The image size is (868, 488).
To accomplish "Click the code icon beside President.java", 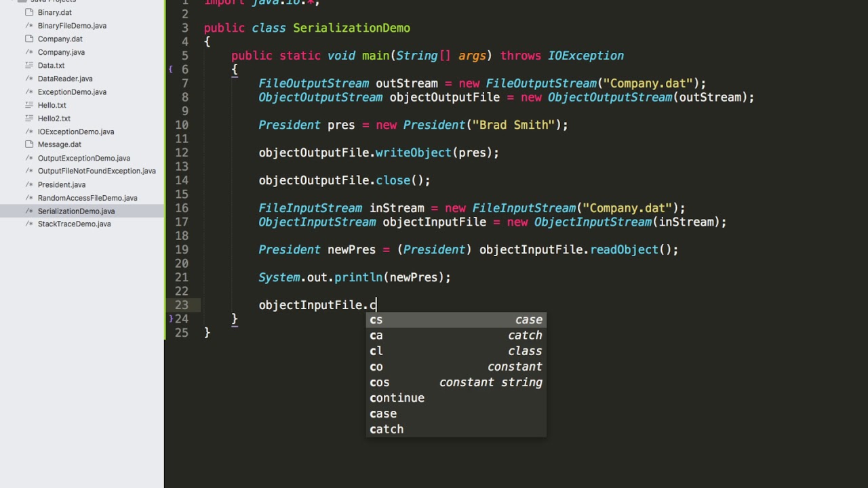I will (x=29, y=184).
